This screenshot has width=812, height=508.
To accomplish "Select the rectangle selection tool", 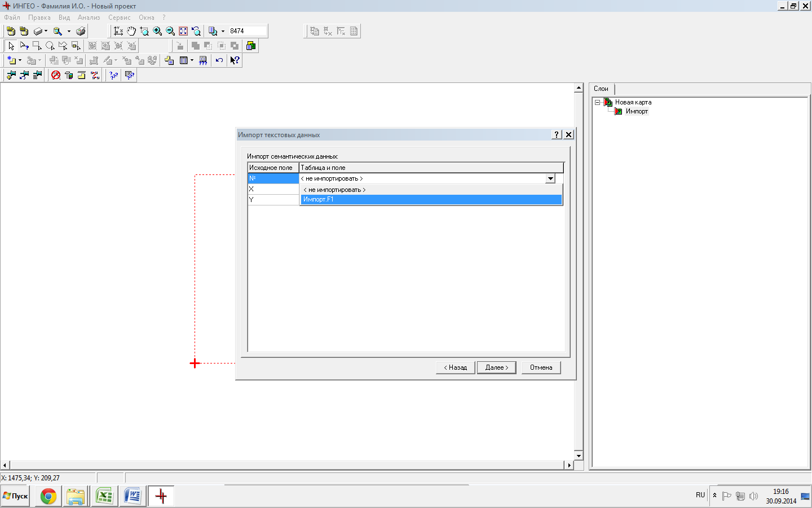I will pos(37,46).
